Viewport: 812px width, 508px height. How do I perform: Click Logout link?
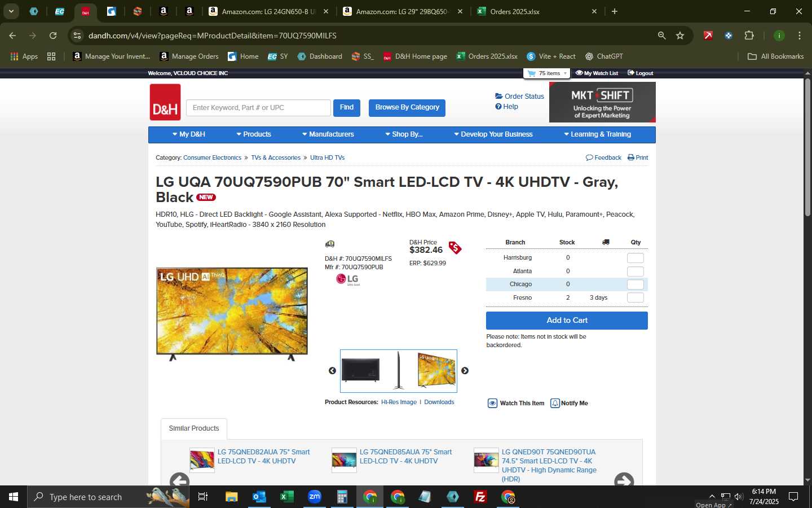[x=641, y=73]
